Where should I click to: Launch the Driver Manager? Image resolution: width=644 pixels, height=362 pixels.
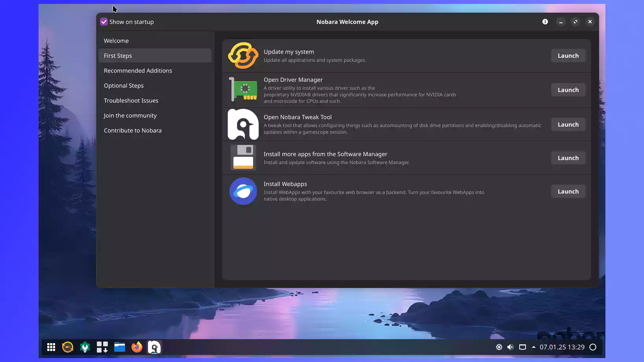coord(568,90)
